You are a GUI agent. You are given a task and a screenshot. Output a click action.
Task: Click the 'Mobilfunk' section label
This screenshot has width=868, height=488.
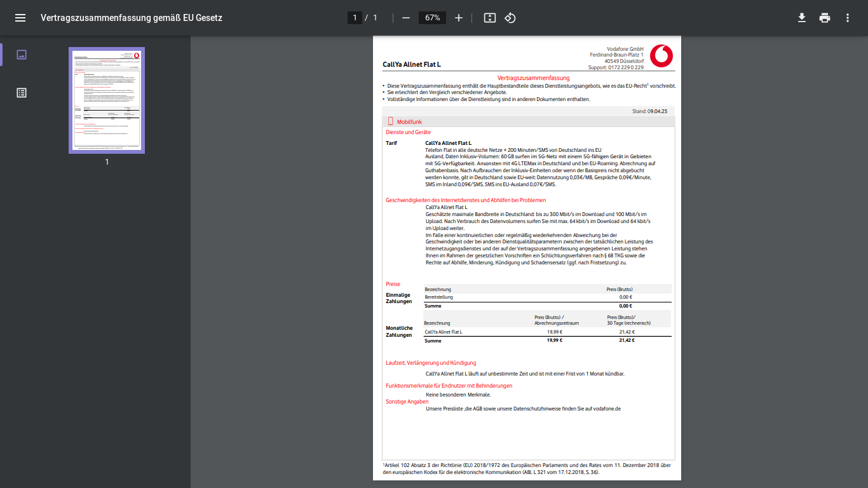409,121
